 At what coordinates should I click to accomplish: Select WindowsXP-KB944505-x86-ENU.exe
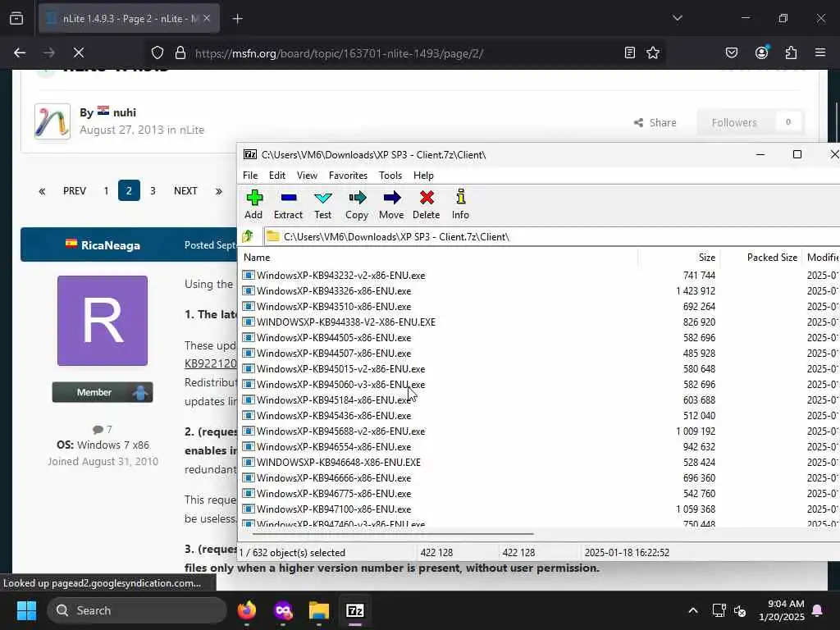[334, 337]
